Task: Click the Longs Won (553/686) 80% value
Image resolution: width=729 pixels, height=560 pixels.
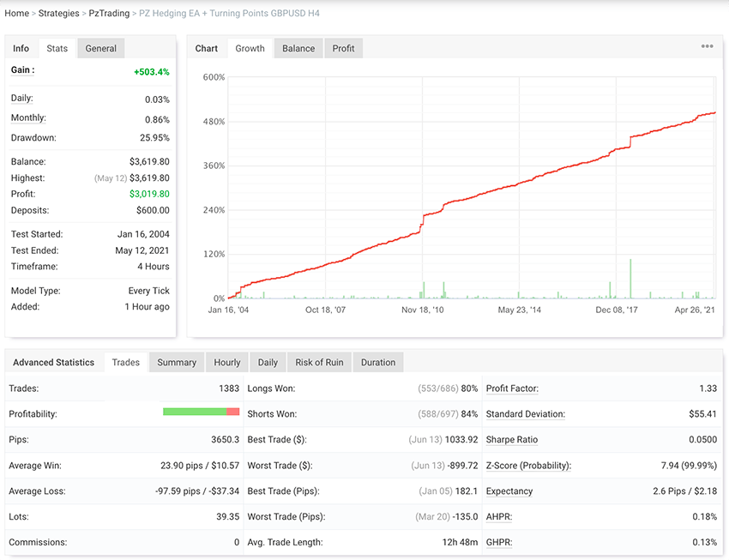Action: [x=448, y=388]
